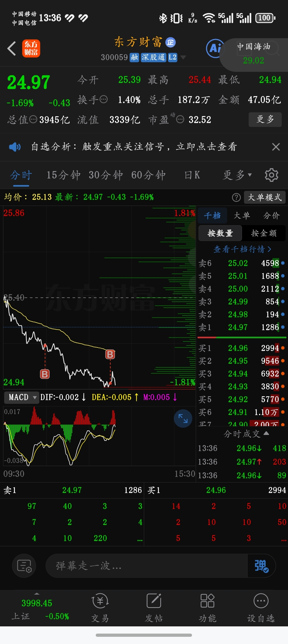This screenshot has width=288, height=644.
Task: Tap the upper B marker on chart
Action: point(110,354)
